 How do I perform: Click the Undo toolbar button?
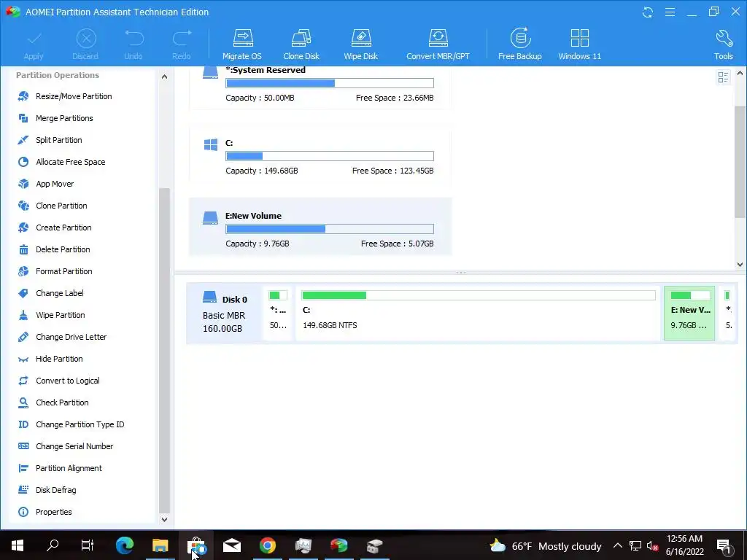click(133, 44)
